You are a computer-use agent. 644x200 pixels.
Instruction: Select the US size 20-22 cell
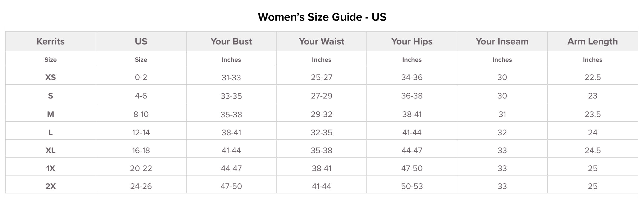pyautogui.click(x=141, y=168)
